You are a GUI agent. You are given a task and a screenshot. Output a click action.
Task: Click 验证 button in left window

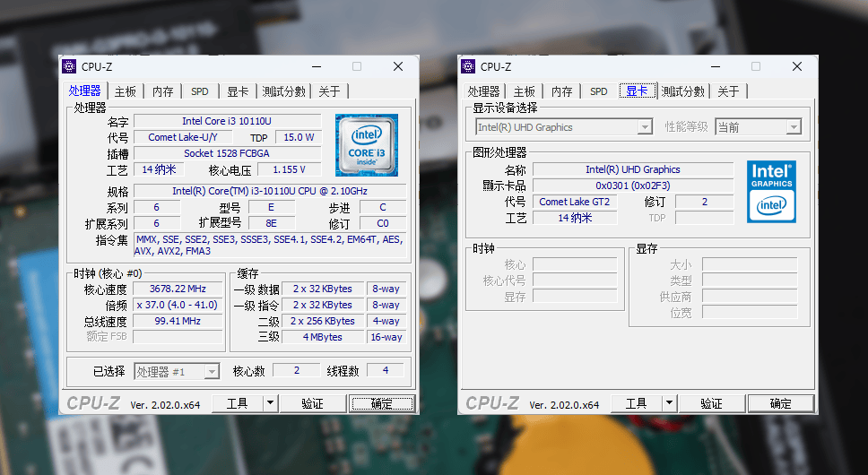click(313, 403)
